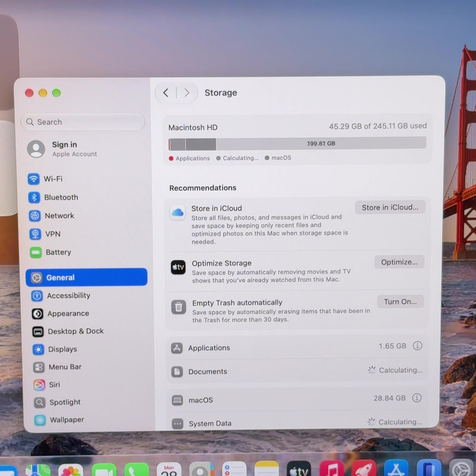
Task: Click the Storage page title
Action: (221, 93)
